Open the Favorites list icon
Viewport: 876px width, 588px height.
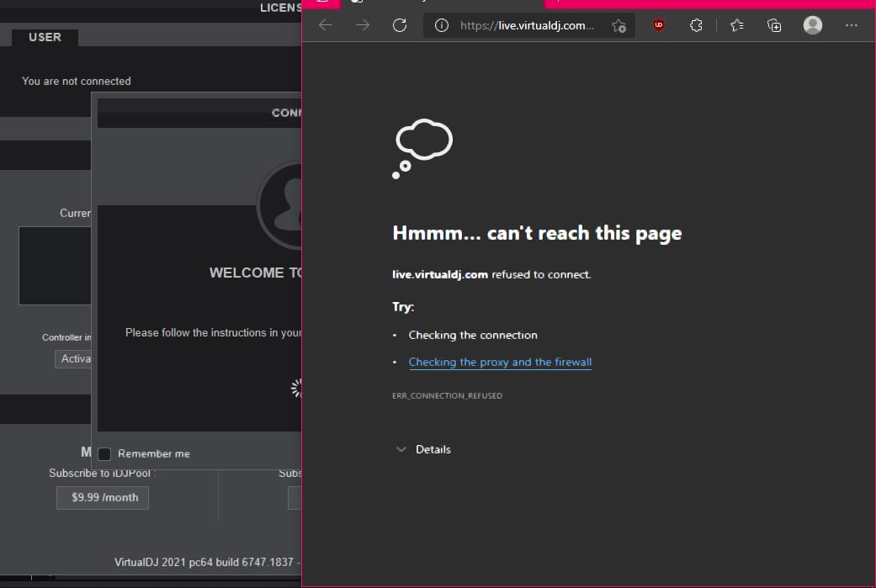[x=737, y=25]
